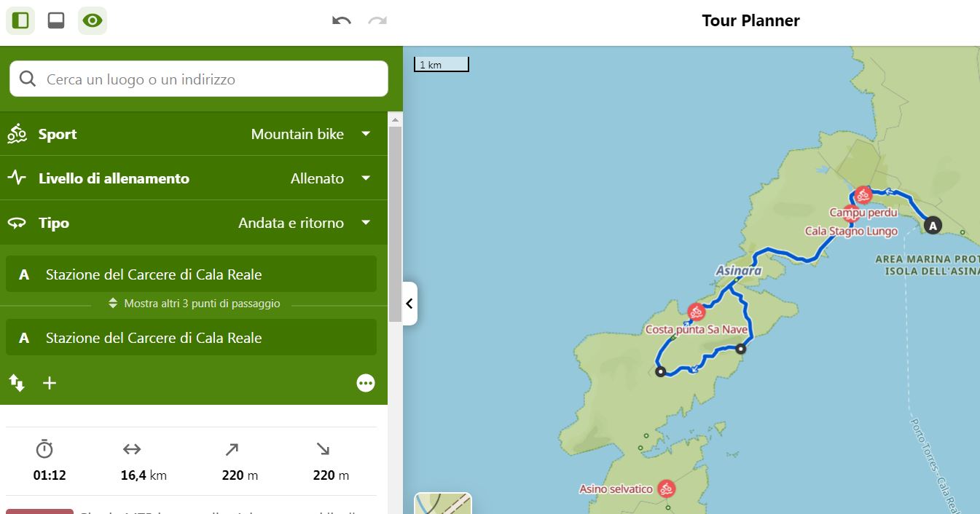Screen dimensions: 980x514
Task: Click the Costa punta Sa Nave bike marker
Action: (x=697, y=312)
